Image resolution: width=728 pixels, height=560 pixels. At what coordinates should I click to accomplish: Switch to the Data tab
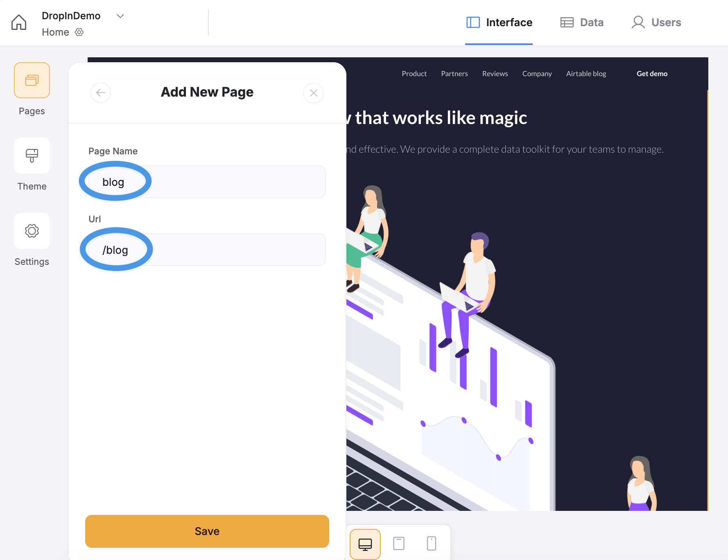click(582, 23)
